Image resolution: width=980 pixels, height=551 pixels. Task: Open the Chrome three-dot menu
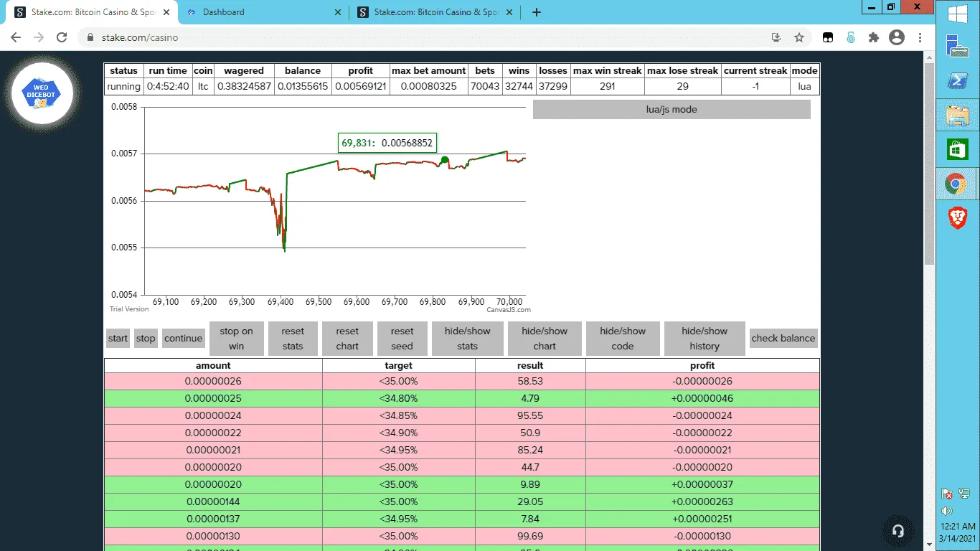920,37
